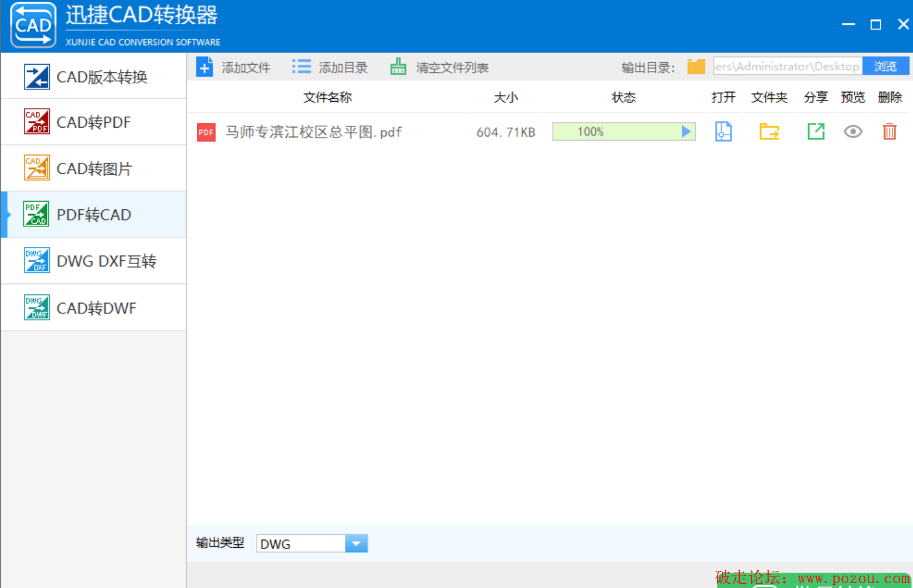Screen dimensions: 913x588
Task: Open the DWG output type combo box
Action: tap(301, 544)
